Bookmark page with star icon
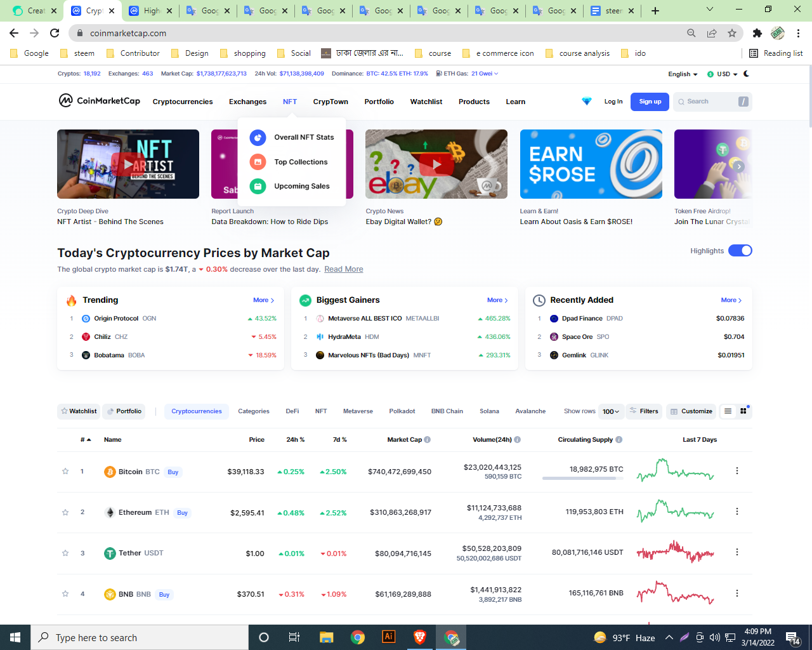Screen dimensions: 812x650 coord(732,33)
